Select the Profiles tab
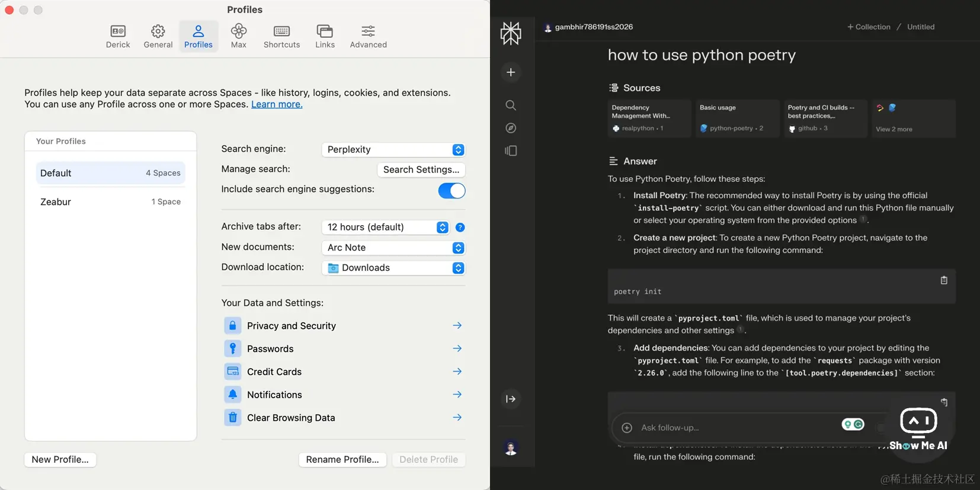This screenshot has height=490, width=980. [198, 36]
